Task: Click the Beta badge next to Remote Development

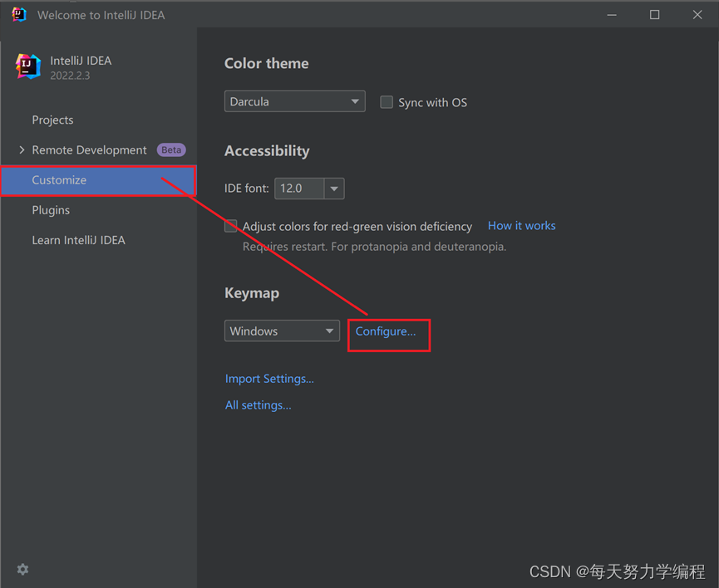Action: tap(170, 149)
